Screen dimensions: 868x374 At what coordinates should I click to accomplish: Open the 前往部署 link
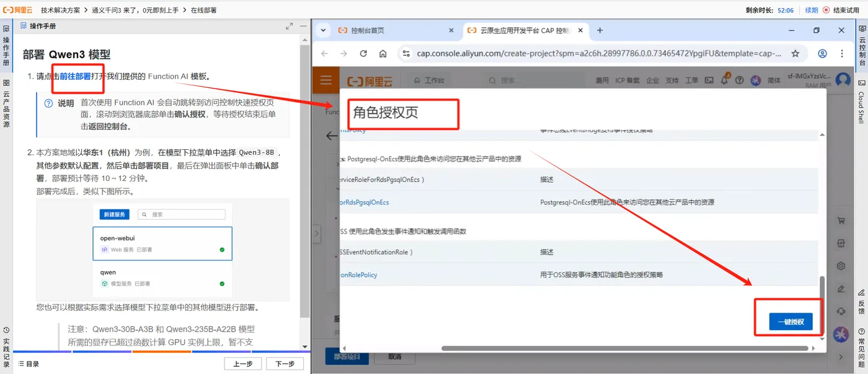tap(75, 76)
